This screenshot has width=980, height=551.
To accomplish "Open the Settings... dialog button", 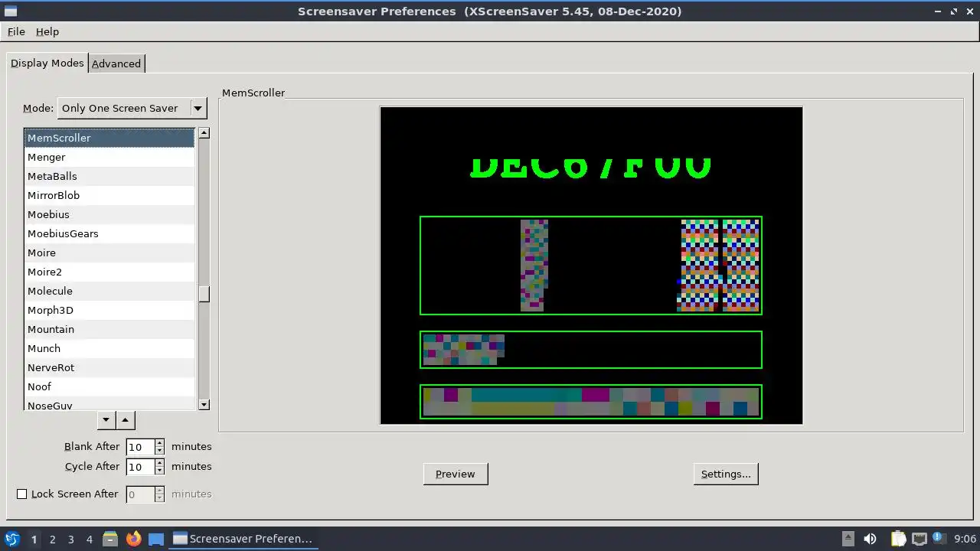I will (x=726, y=474).
